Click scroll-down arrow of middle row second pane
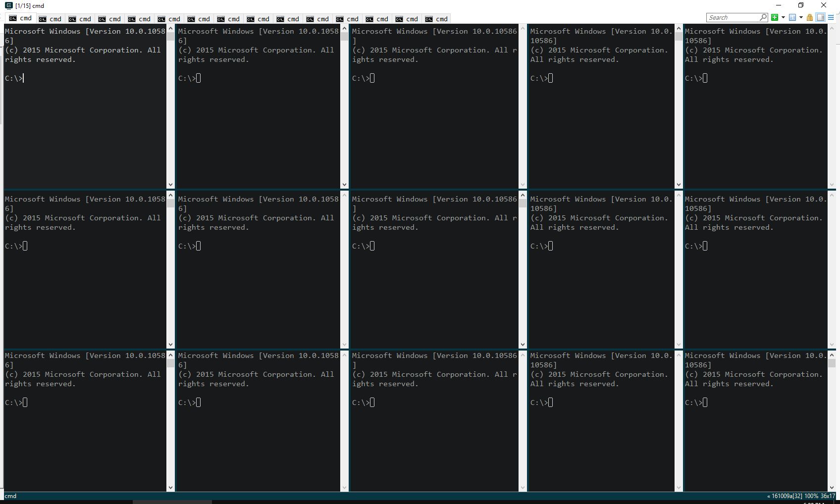Viewport: 840px width, 504px height. 344,345
